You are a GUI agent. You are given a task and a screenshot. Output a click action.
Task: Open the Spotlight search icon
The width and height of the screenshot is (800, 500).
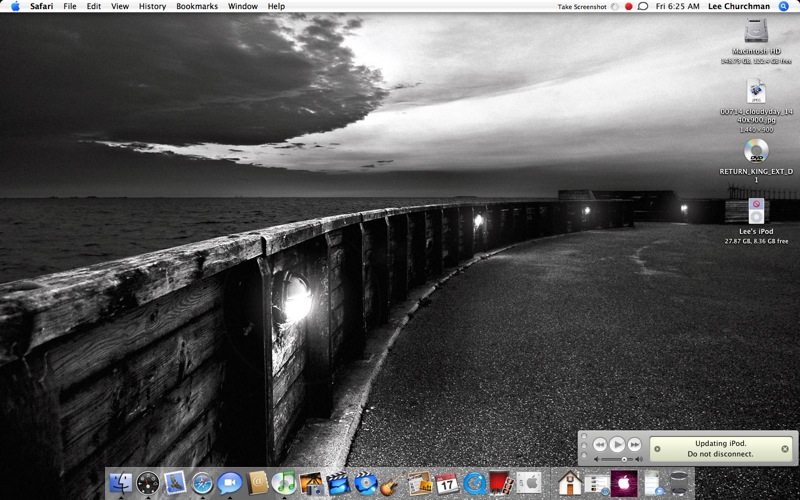[x=784, y=6]
